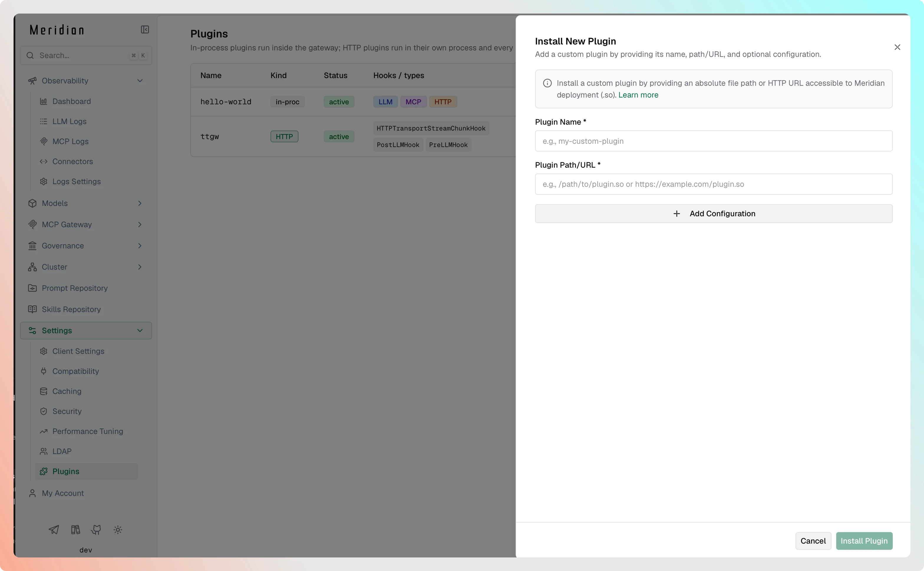Expand the MCP Gateway section
This screenshot has height=571, width=924.
click(140, 224)
